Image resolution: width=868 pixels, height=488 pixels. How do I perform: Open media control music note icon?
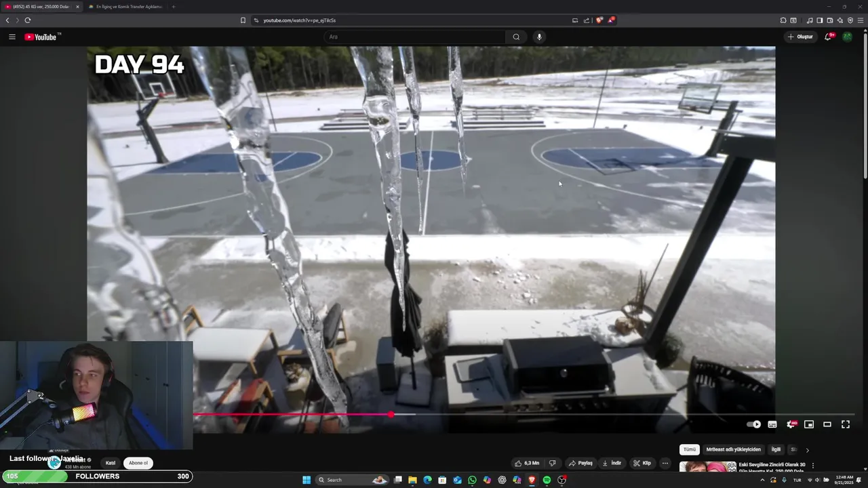[x=810, y=20]
